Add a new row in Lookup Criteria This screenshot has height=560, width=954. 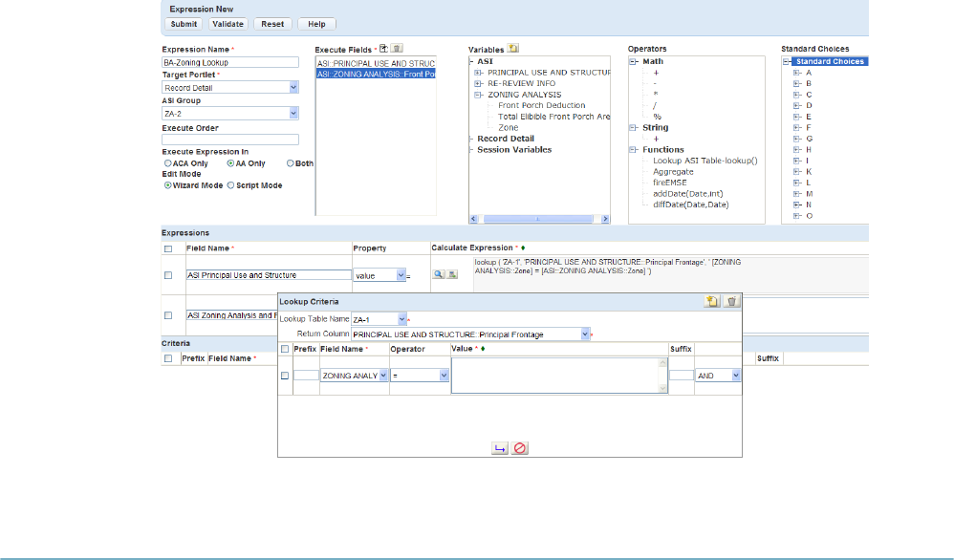pyautogui.click(x=712, y=301)
